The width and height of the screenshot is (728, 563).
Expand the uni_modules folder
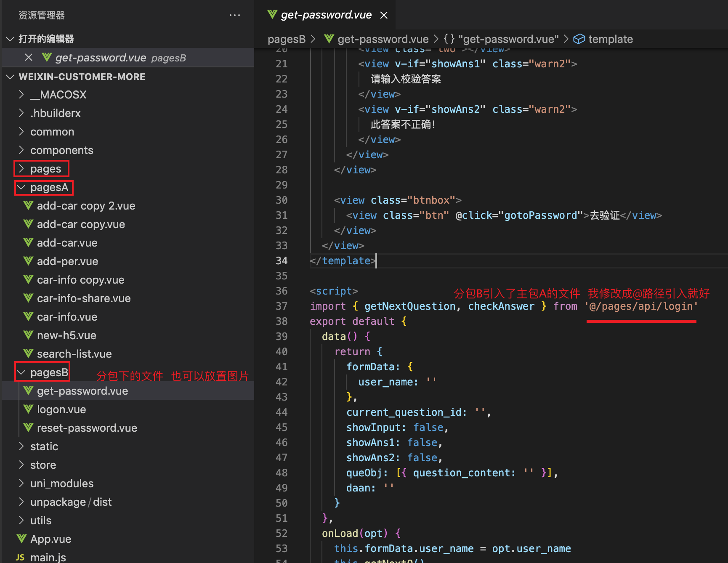[21, 483]
